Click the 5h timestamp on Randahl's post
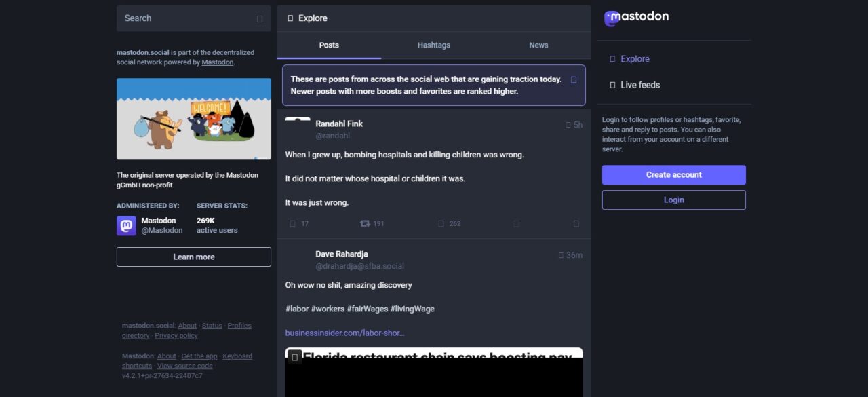This screenshot has width=868, height=397. pos(578,125)
